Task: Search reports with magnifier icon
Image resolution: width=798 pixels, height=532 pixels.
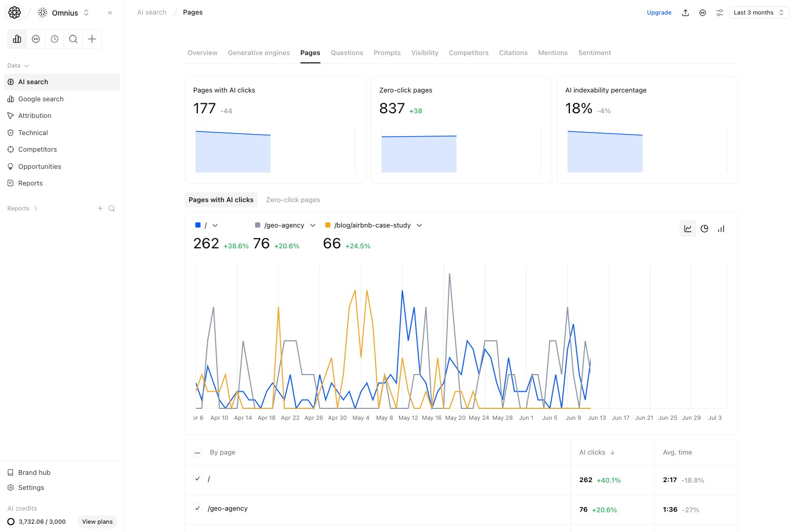Action: [x=112, y=208]
